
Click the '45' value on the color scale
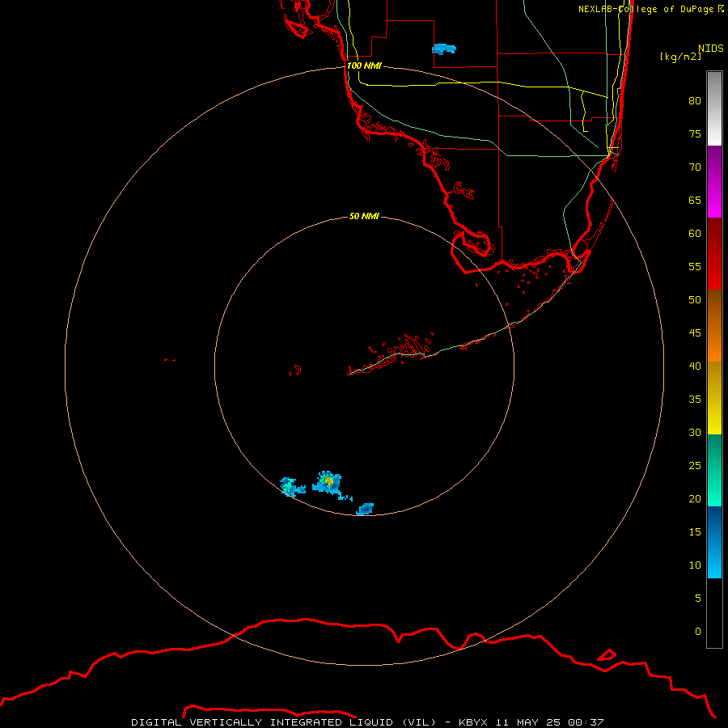[x=695, y=333]
